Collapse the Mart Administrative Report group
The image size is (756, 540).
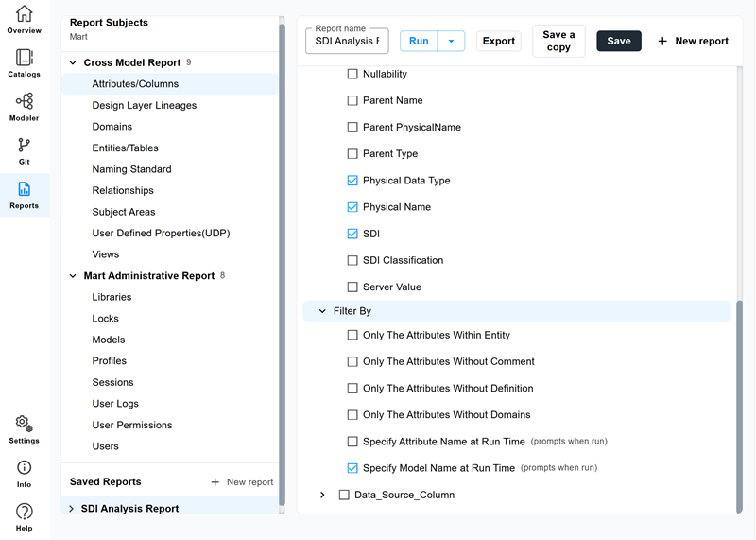[x=73, y=276]
